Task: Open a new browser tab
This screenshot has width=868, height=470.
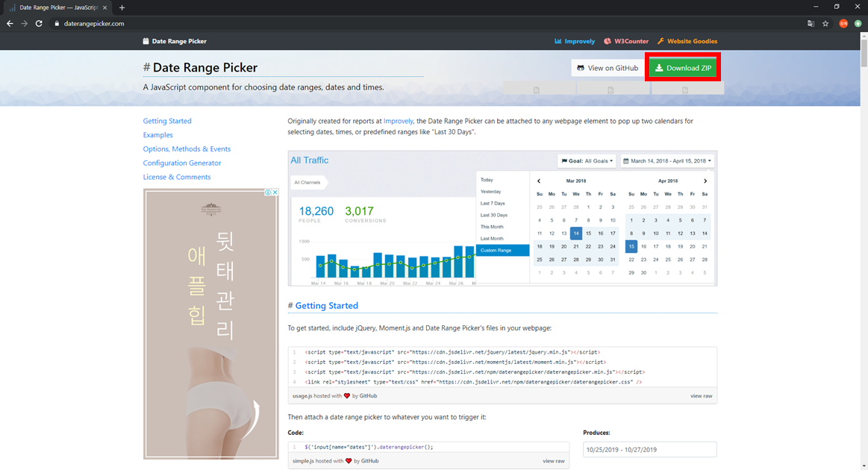Action: [122, 7]
